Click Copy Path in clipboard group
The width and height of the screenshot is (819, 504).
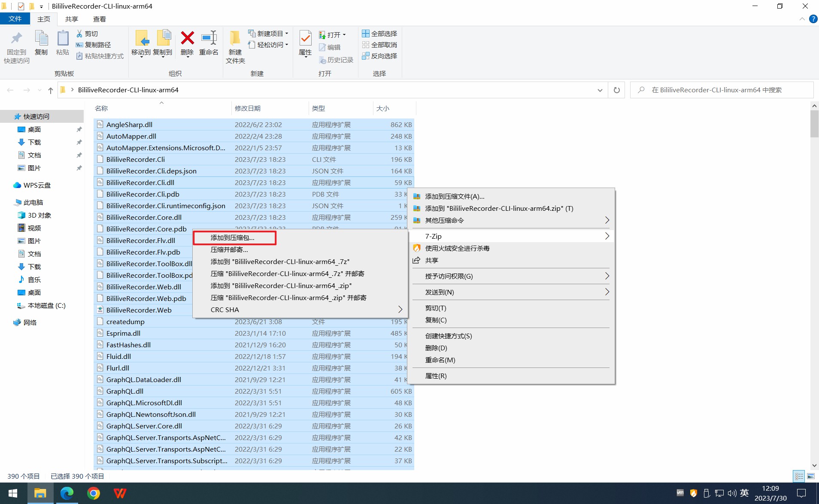(94, 45)
